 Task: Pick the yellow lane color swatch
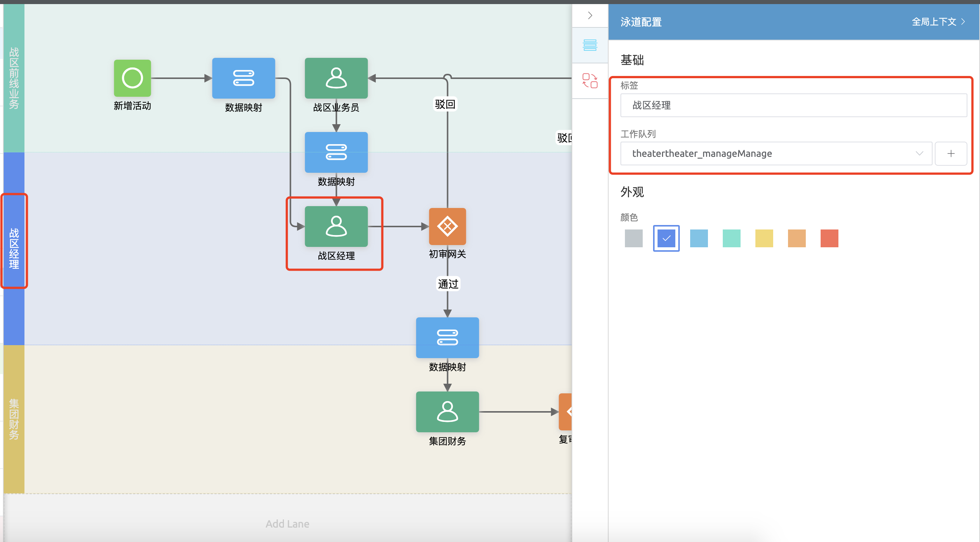(764, 238)
